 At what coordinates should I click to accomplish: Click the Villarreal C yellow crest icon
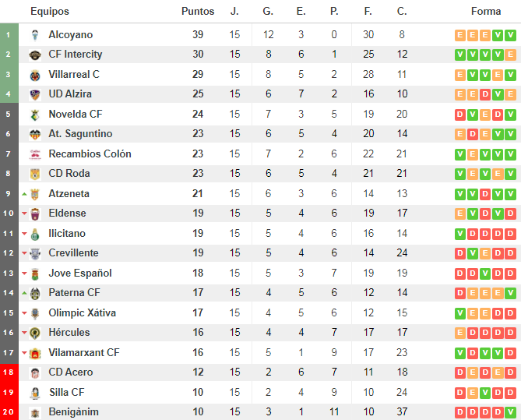pyautogui.click(x=35, y=76)
